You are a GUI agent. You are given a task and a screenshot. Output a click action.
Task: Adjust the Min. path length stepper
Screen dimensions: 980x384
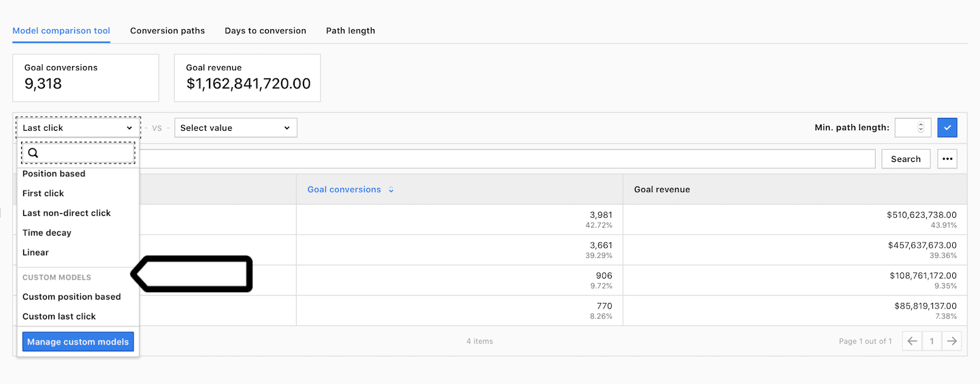(921, 127)
